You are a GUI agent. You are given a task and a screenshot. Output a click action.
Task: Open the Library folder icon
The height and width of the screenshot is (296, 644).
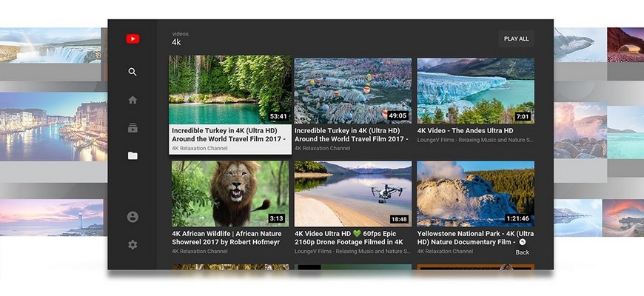133,155
